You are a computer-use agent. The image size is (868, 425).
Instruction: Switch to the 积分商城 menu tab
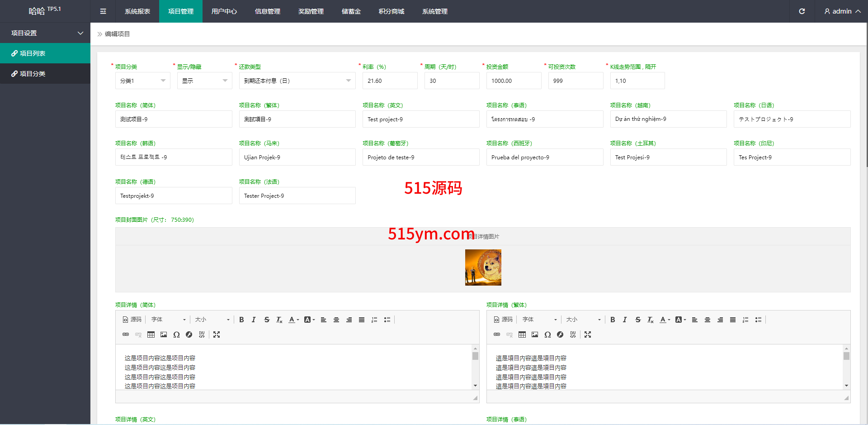[391, 11]
